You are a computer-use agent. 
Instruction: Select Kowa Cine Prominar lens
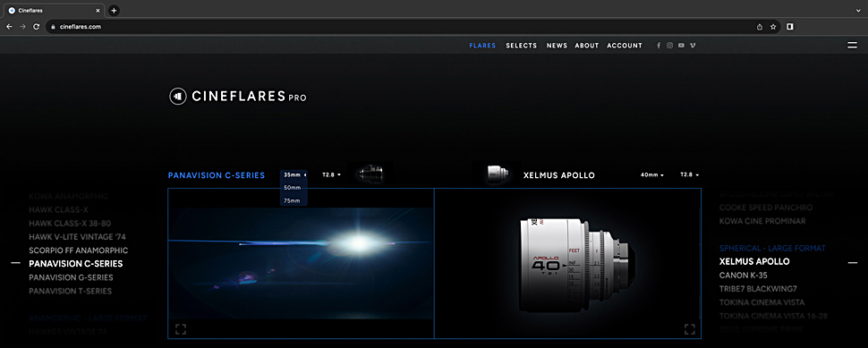[762, 221]
